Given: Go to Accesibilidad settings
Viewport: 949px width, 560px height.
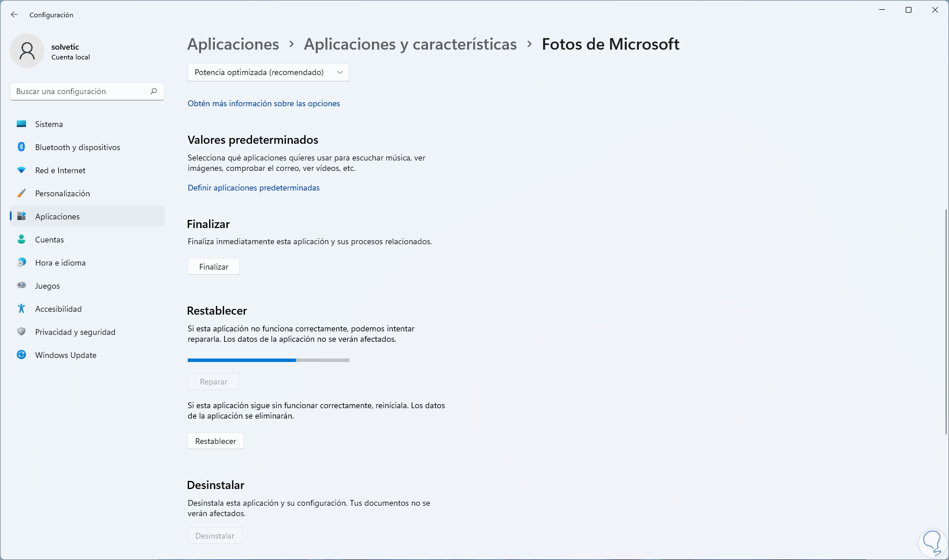Looking at the screenshot, I should tap(87, 309).
